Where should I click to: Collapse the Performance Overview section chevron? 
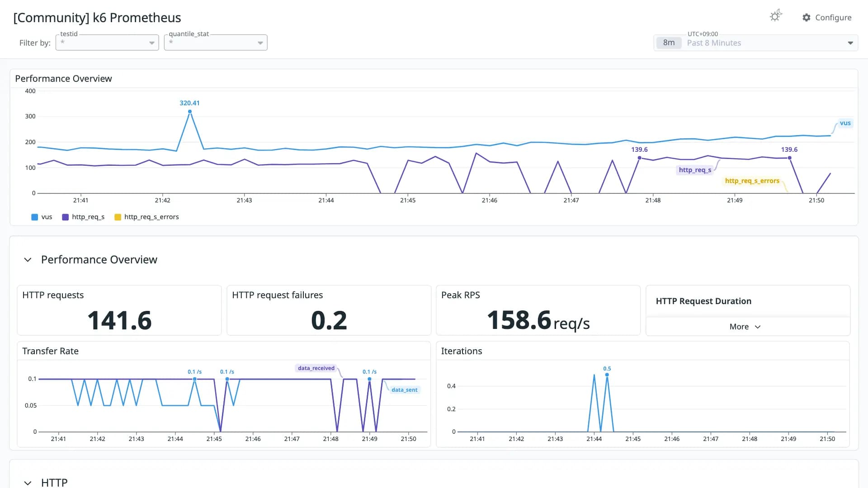point(28,260)
